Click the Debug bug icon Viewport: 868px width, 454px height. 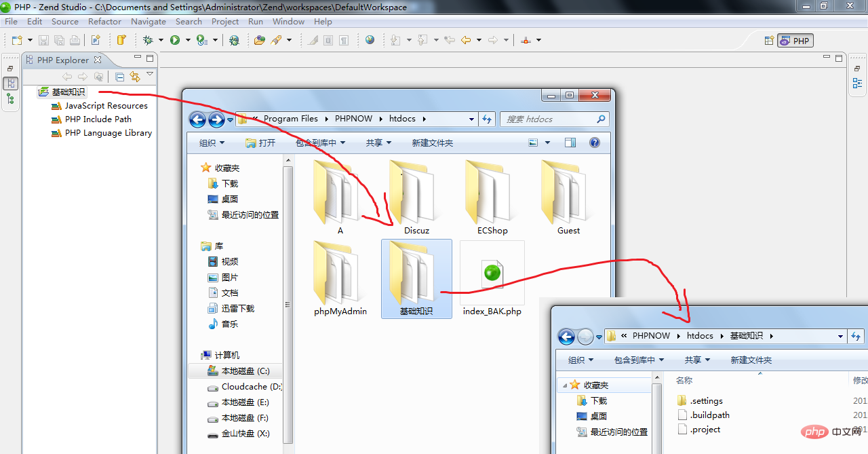(x=148, y=41)
